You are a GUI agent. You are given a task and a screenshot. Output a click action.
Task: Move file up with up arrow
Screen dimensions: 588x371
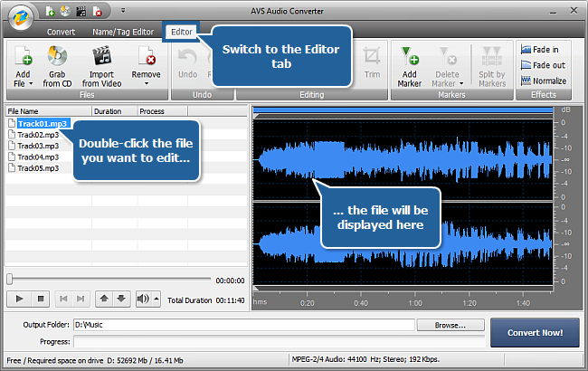coord(104,299)
